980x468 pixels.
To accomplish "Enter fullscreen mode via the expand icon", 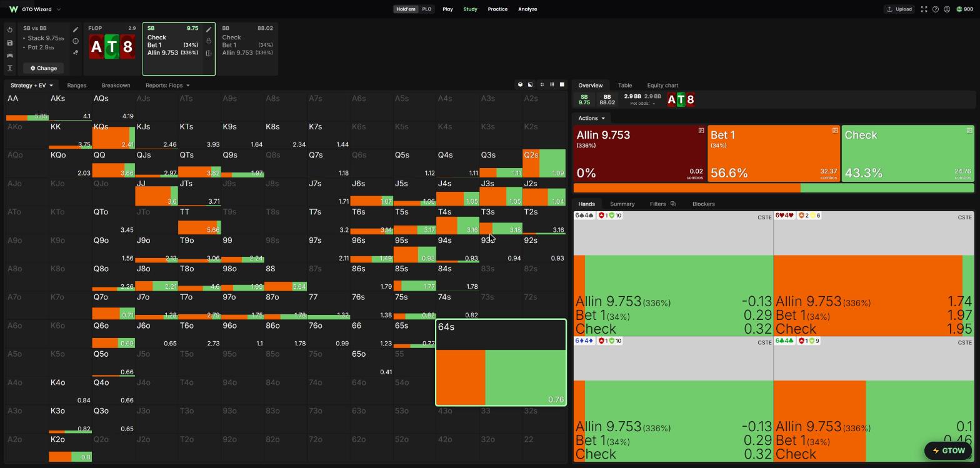I will [x=924, y=9].
